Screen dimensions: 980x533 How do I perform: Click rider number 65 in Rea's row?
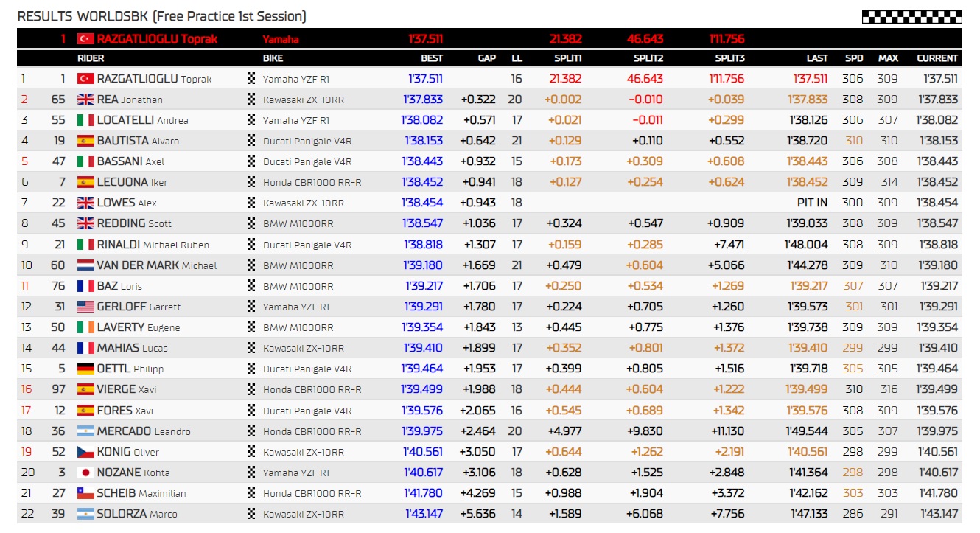click(58, 99)
